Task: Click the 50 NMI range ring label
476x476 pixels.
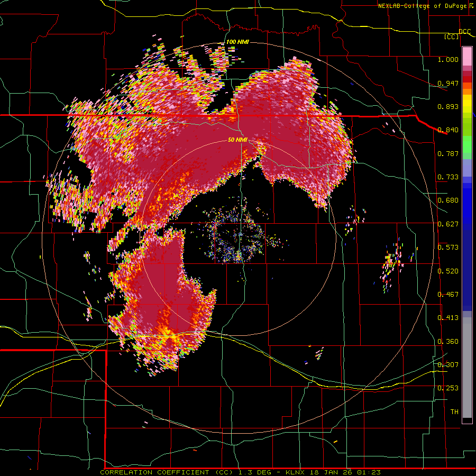Action: [237, 140]
